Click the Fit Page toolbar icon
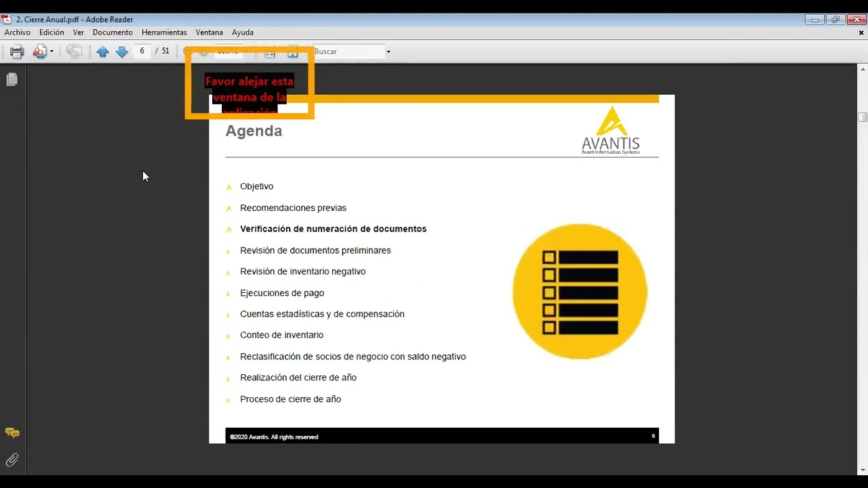This screenshot has height=488, width=868. pyautogui.click(x=293, y=52)
